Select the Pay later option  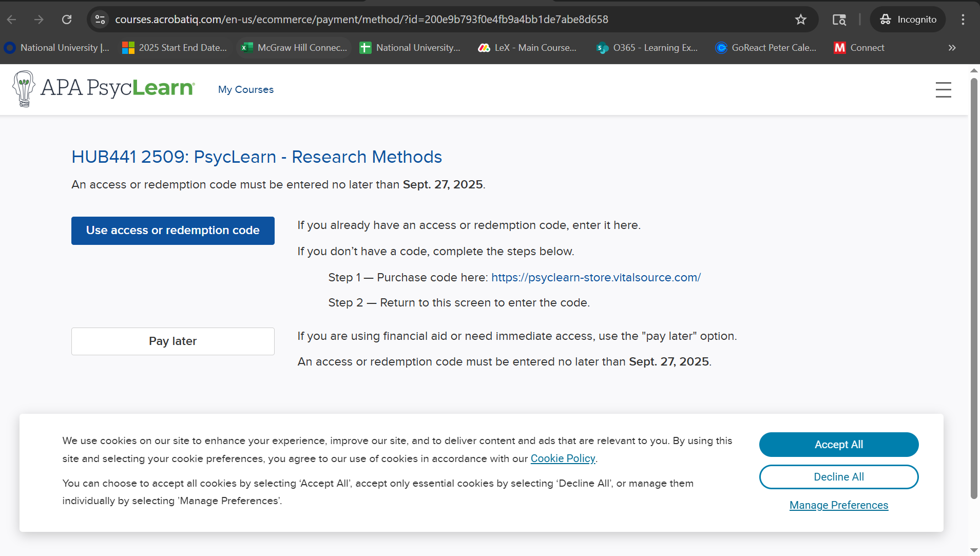click(172, 341)
